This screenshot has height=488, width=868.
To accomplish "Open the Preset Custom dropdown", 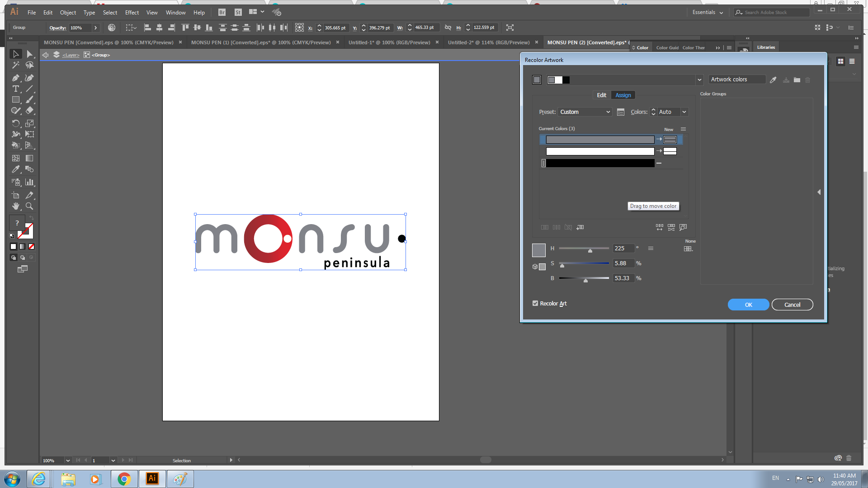I will [585, 112].
